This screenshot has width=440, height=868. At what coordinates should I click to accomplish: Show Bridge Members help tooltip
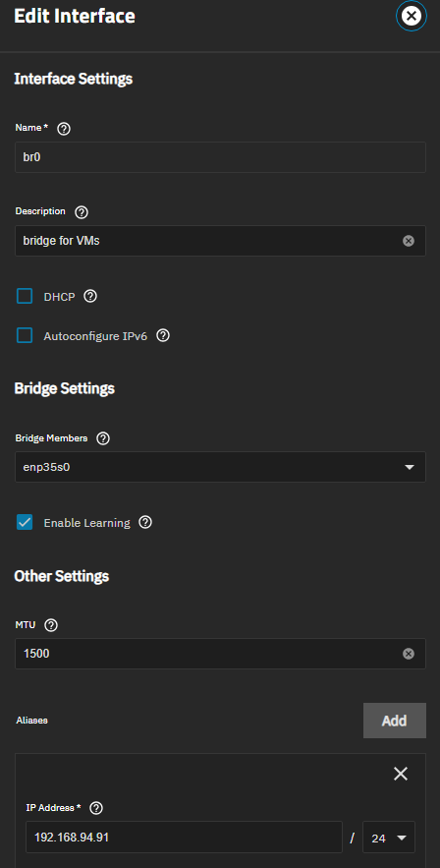pyautogui.click(x=103, y=438)
